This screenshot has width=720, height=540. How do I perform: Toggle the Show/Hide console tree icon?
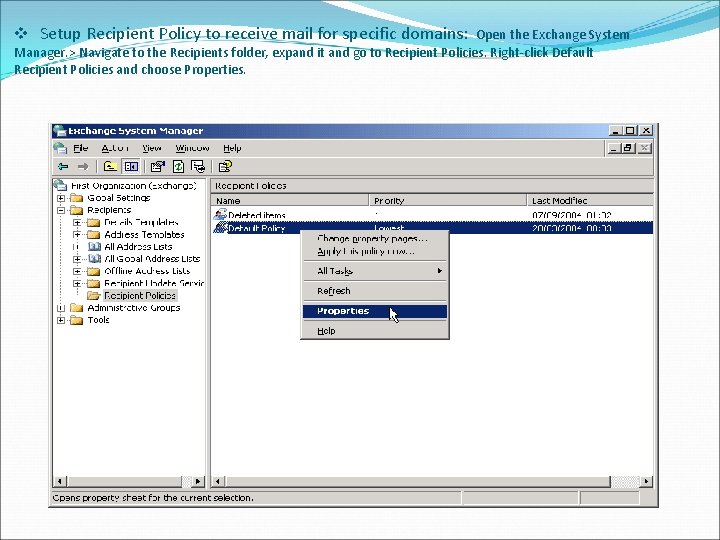(131, 166)
